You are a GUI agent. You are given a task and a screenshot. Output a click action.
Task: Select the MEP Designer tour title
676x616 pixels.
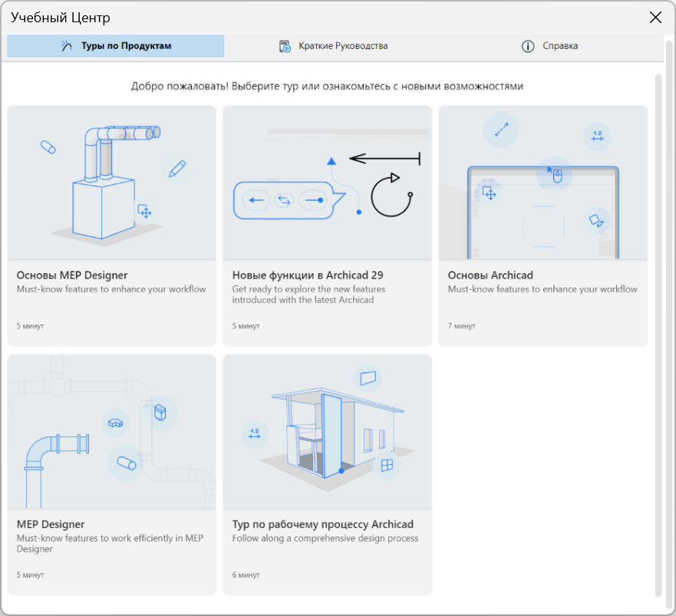pyautogui.click(x=51, y=525)
